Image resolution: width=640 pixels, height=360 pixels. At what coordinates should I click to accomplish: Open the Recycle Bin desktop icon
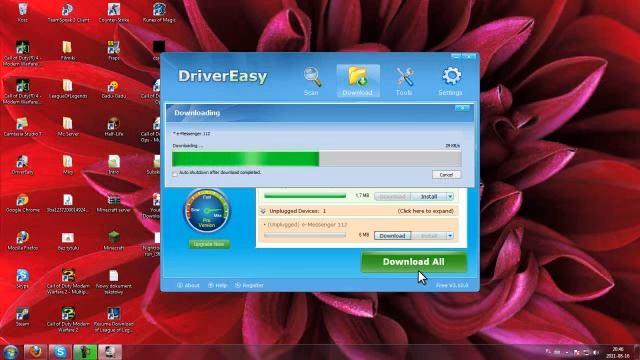click(x=22, y=12)
